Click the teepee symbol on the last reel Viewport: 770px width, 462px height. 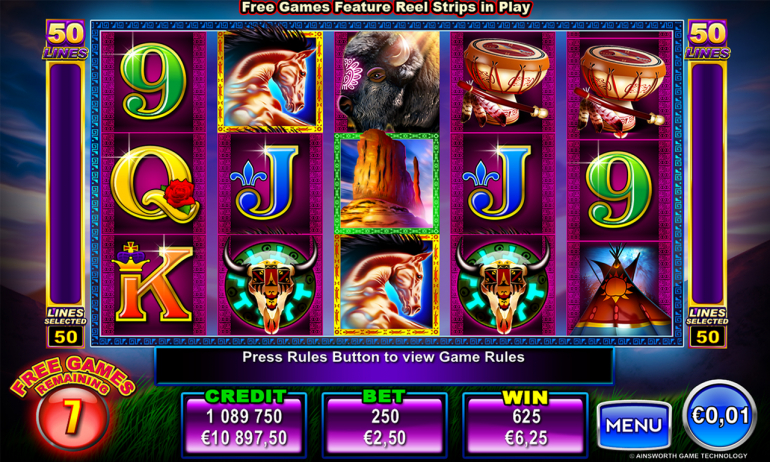620,288
